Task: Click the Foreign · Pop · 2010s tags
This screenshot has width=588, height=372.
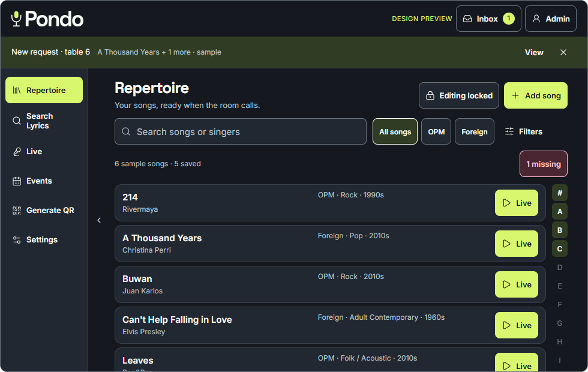Action: [x=353, y=236]
